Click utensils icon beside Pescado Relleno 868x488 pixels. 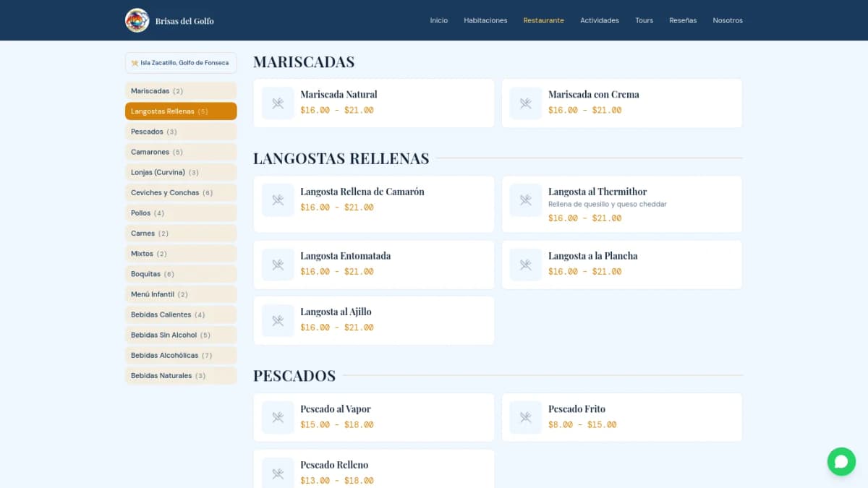[278, 473]
